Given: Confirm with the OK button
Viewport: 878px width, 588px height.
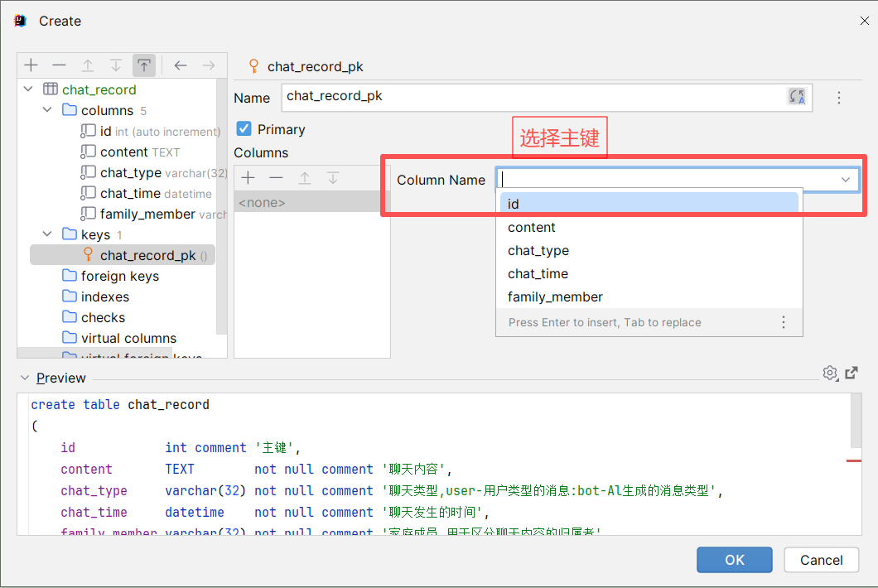Looking at the screenshot, I should coord(734,560).
